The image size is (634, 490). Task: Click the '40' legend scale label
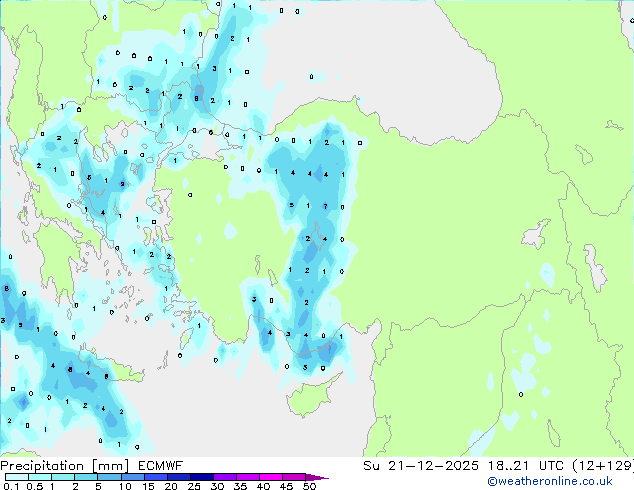click(263, 486)
